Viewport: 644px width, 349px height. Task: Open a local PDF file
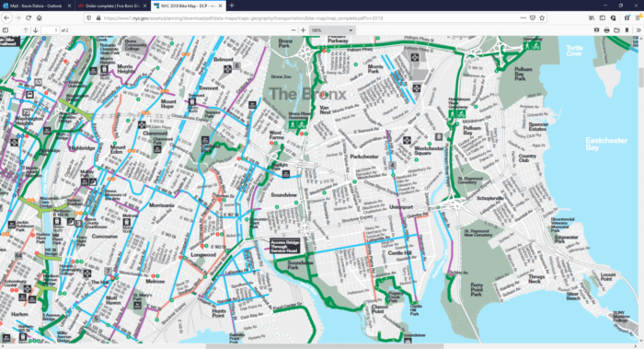[x=616, y=30]
